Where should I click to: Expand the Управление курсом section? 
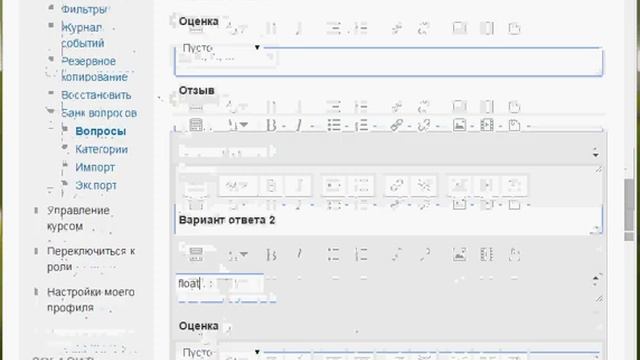coord(36,210)
